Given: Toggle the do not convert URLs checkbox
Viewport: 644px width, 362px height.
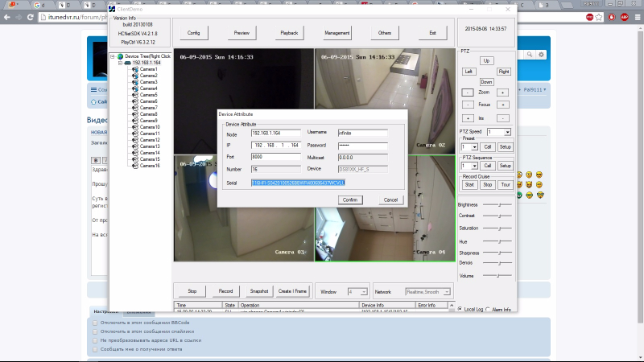Looking at the screenshot, I should click(95, 340).
